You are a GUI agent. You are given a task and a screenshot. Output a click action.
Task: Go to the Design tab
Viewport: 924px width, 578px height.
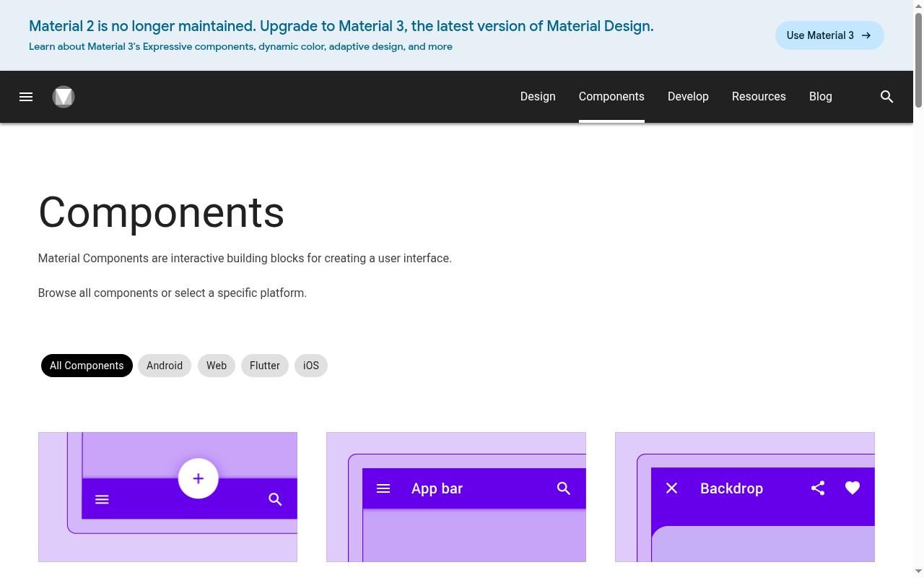click(x=538, y=97)
